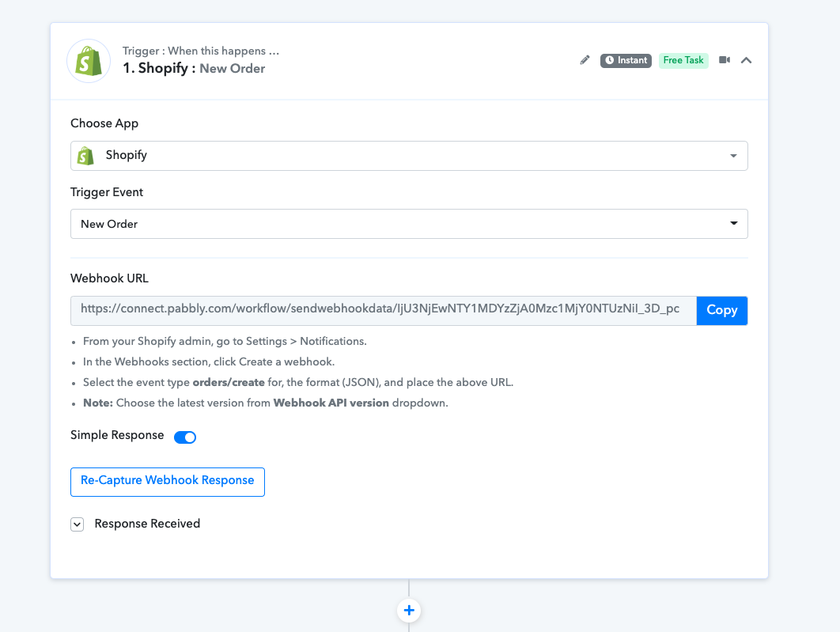840x632 pixels.
Task: Click the Choose App dropdown arrow
Action: point(733,156)
